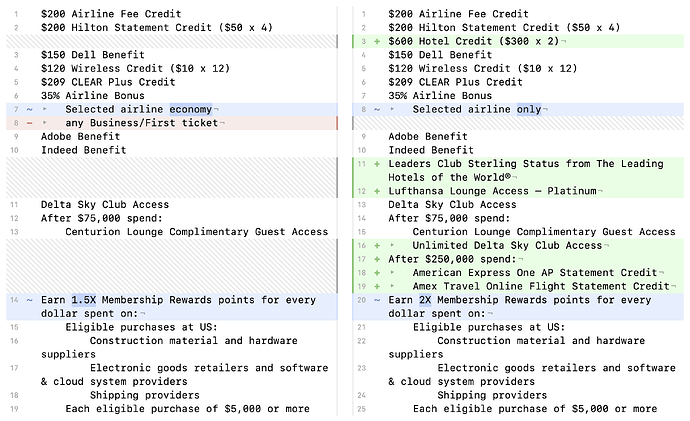Click the Adobe Benefit line in right pane

coord(431,136)
